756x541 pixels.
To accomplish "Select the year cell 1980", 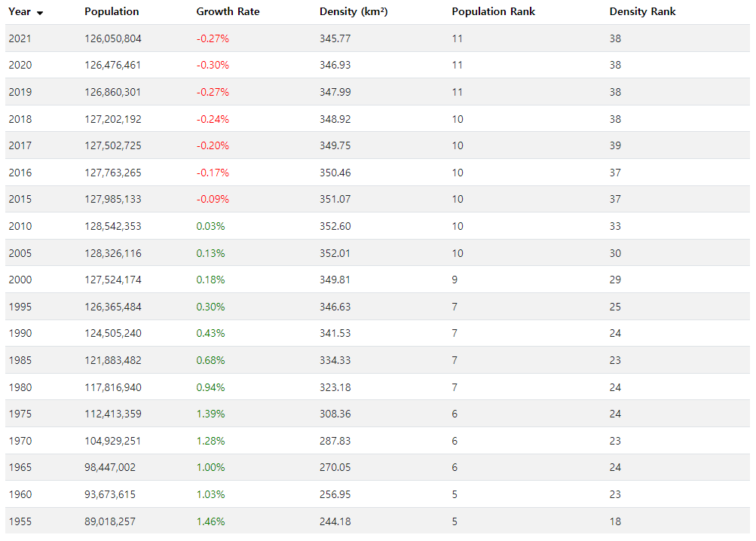I will click(x=20, y=387).
